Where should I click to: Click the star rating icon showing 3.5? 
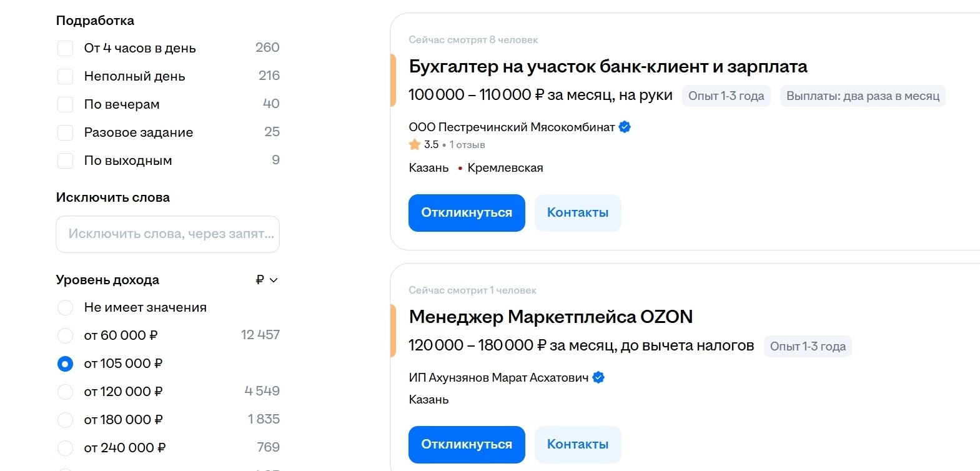coord(413,144)
